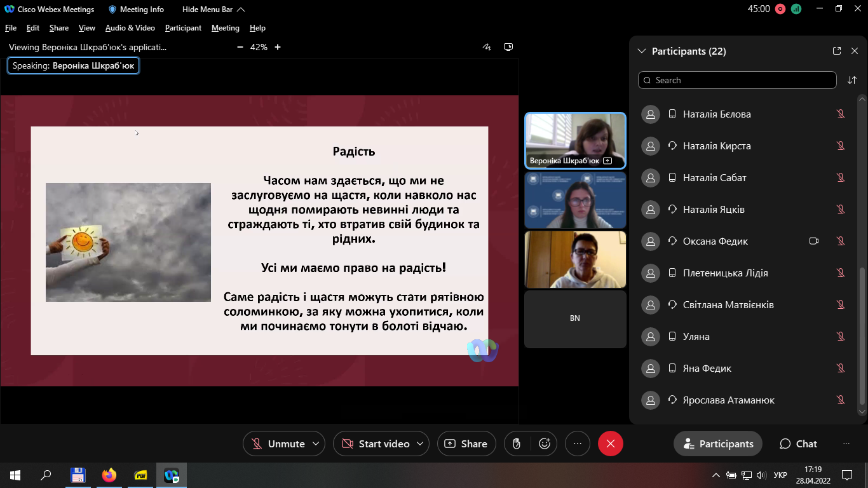Click the Share button
This screenshot has height=488, width=868.
point(466,444)
